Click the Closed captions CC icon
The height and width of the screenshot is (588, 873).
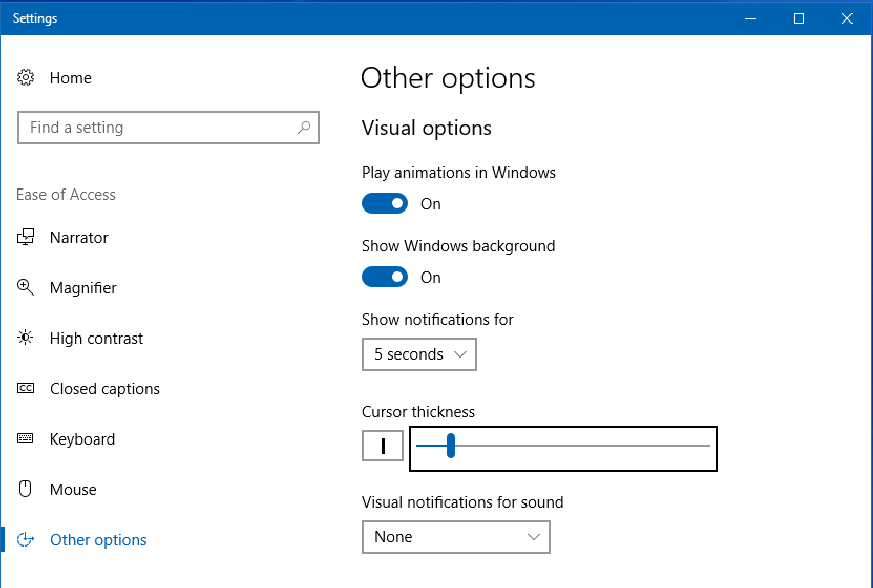[25, 388]
